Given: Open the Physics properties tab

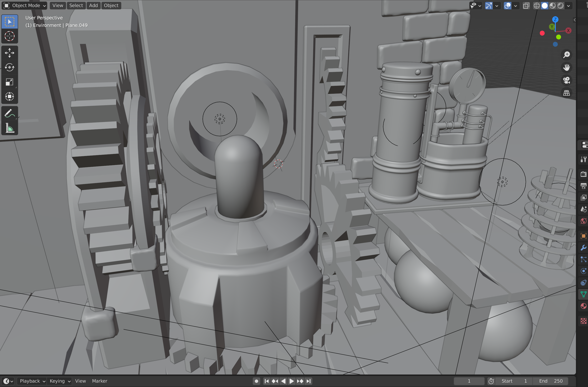Looking at the screenshot, I should click(x=584, y=271).
